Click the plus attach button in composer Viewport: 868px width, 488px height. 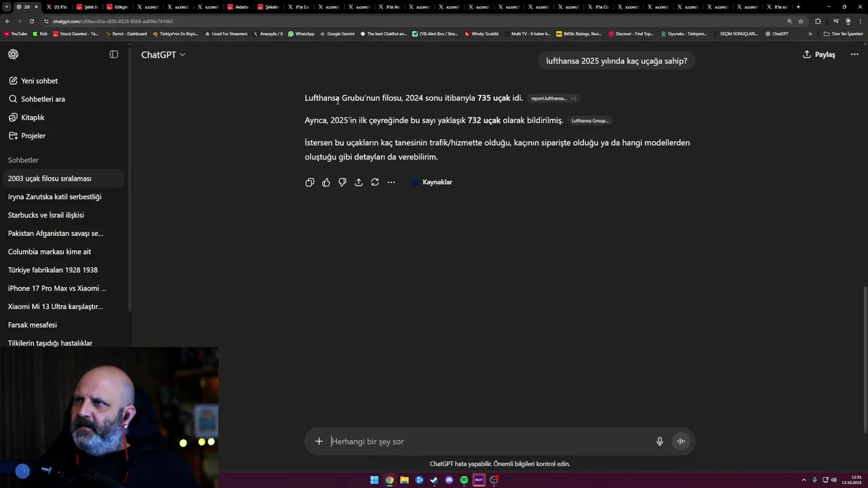[x=319, y=441]
